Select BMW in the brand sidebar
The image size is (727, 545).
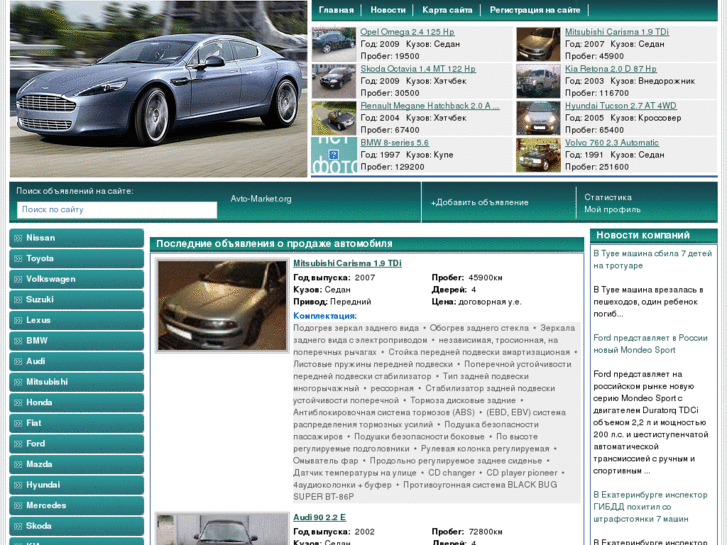point(77,341)
